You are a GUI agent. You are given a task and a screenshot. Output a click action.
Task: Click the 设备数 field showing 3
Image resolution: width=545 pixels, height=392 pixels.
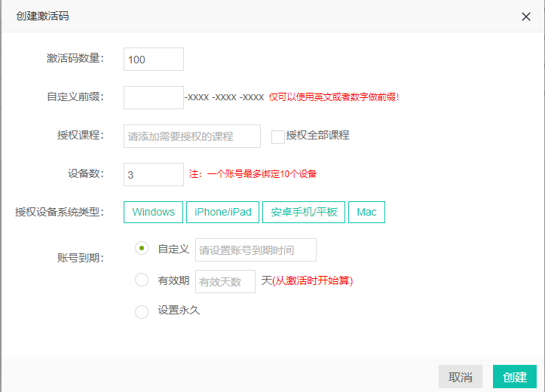pos(154,174)
